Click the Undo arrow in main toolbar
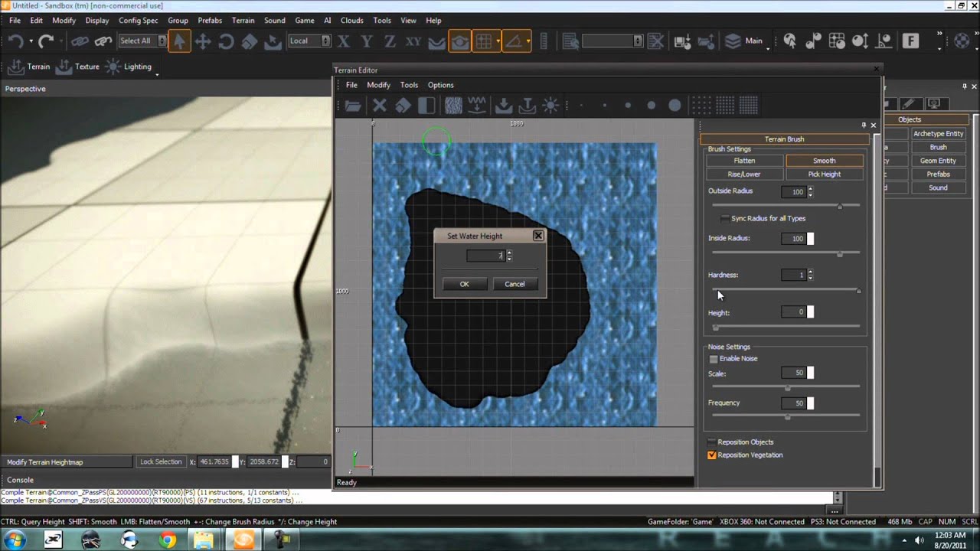980x551 pixels. [16, 41]
